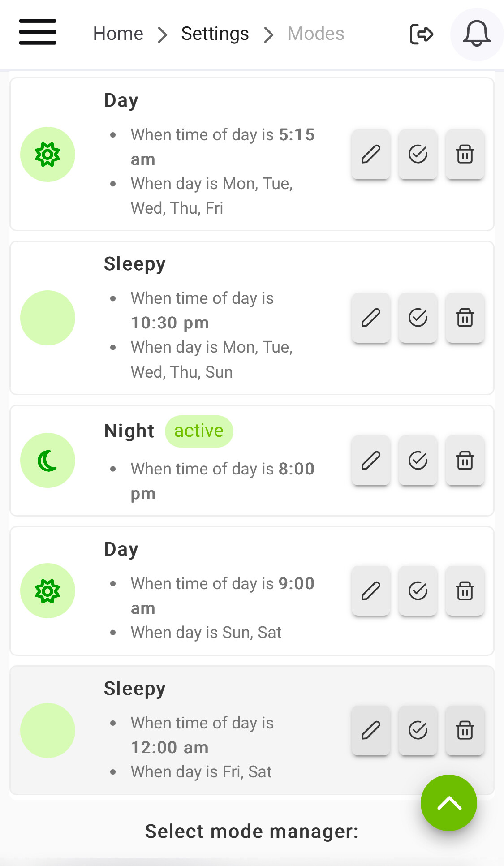Edit the active Night mode
This screenshot has height=866, width=504.
tap(371, 461)
